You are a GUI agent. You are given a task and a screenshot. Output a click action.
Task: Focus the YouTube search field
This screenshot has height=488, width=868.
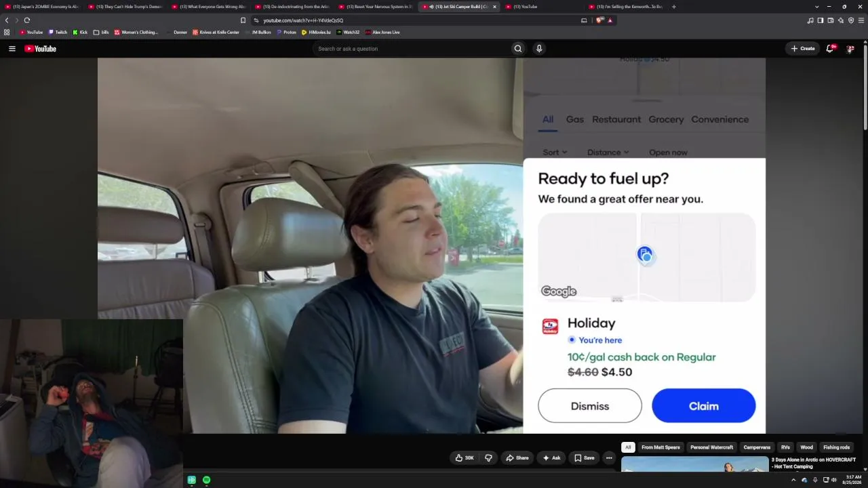411,49
